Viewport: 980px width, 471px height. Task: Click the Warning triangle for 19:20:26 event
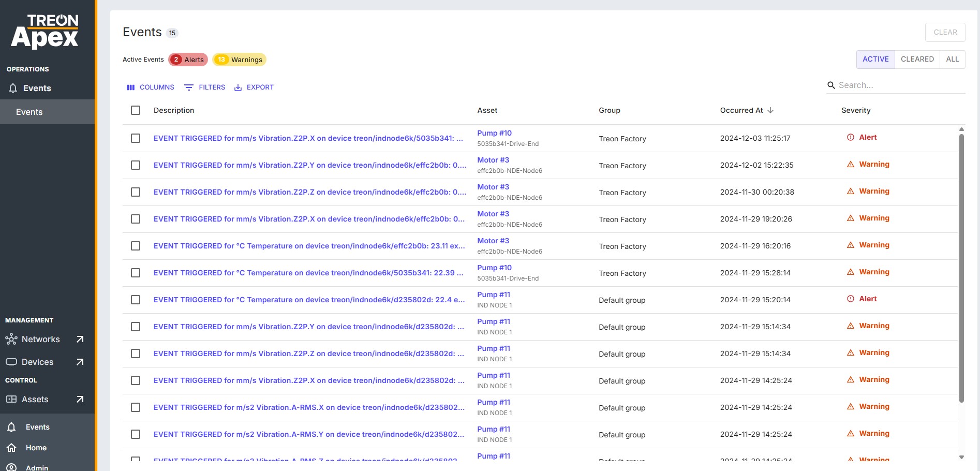850,218
